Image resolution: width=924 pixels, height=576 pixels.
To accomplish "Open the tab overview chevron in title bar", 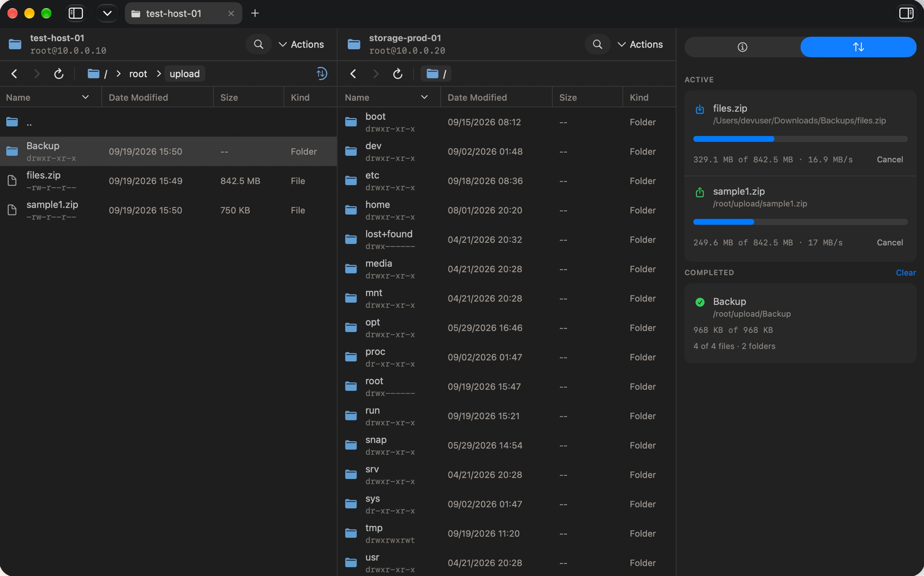I will point(107,13).
